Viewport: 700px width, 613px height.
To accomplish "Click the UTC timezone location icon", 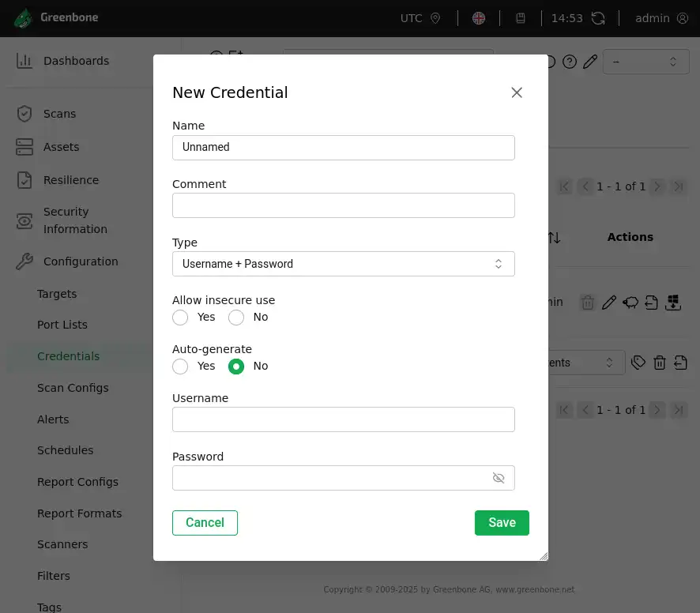I will coord(435,18).
